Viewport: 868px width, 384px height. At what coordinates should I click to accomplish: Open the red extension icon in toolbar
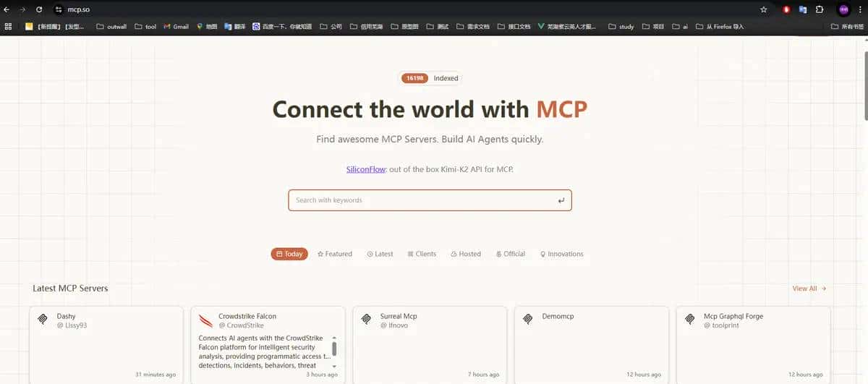point(786,9)
